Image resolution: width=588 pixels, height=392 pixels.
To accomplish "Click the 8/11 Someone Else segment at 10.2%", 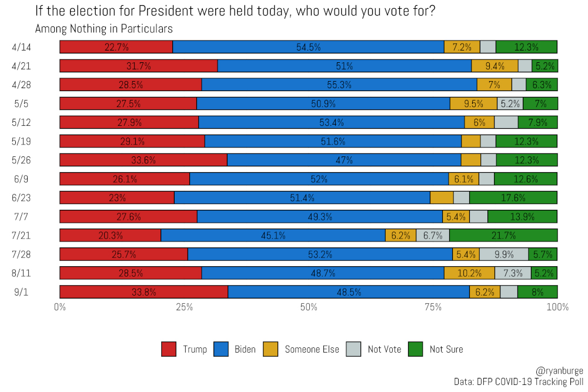I will tap(469, 273).
